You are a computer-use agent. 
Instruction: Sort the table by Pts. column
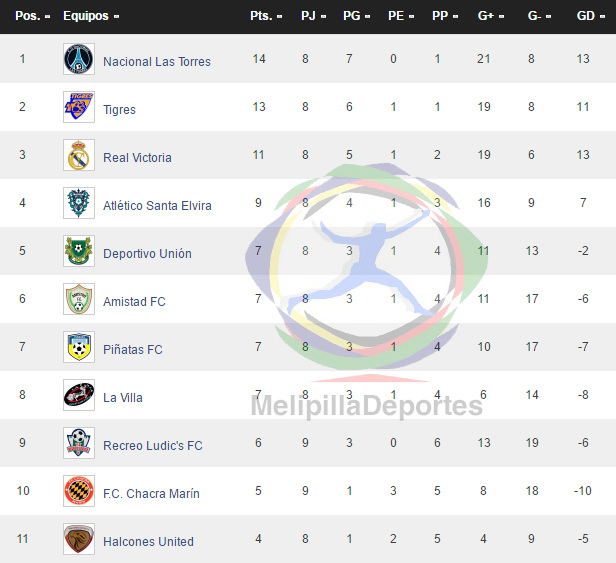tap(266, 16)
